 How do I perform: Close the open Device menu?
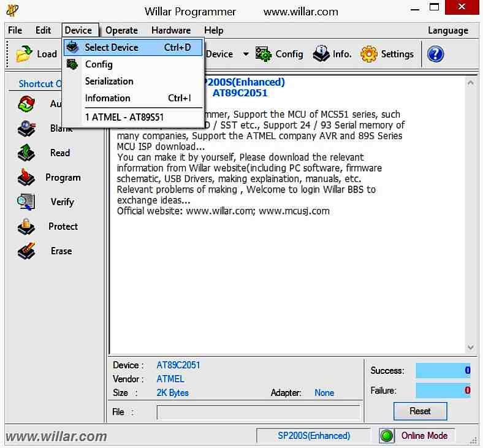80,30
